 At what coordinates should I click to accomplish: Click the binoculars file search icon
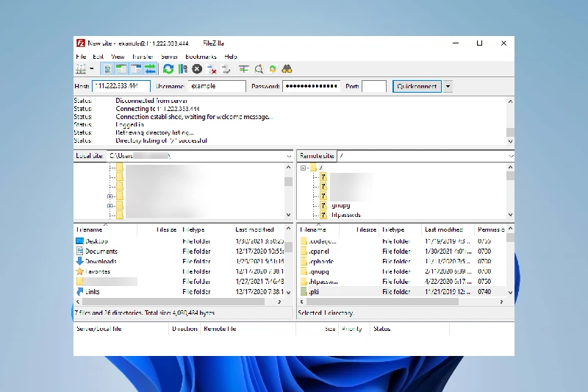(x=287, y=69)
